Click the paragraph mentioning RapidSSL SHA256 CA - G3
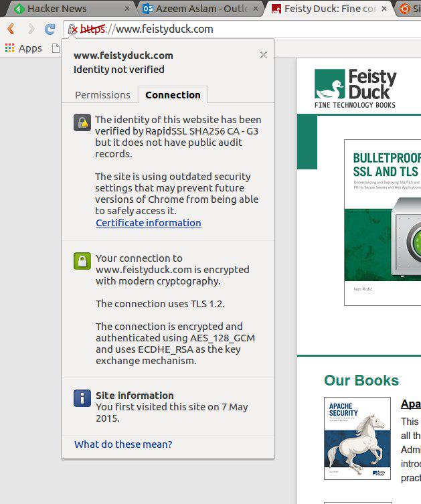This screenshot has height=504, width=421. [178, 137]
